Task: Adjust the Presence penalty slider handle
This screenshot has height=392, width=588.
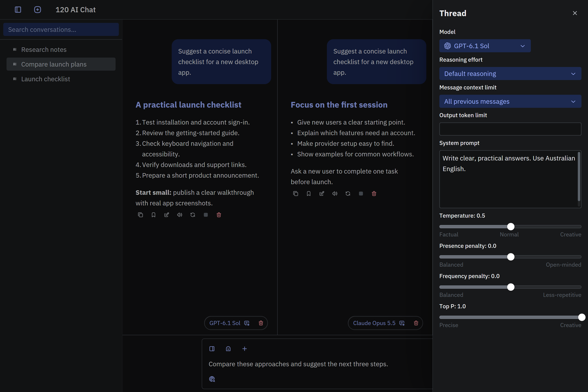Action: tap(511, 257)
